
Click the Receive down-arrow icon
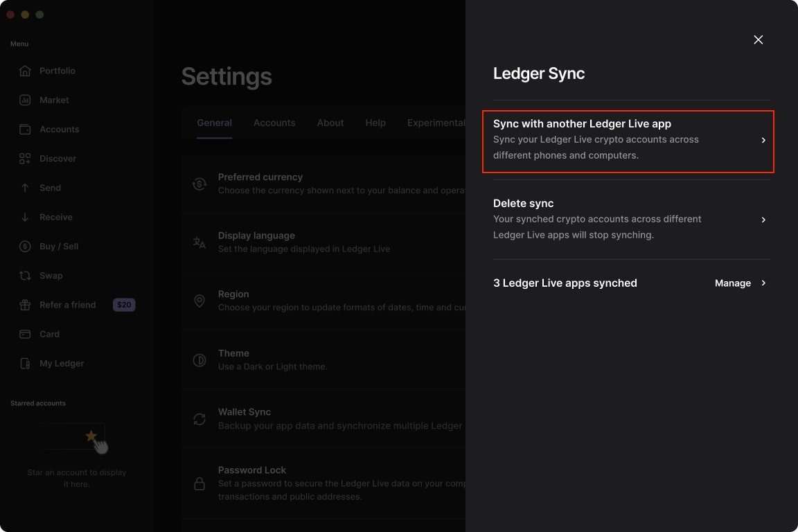25,217
